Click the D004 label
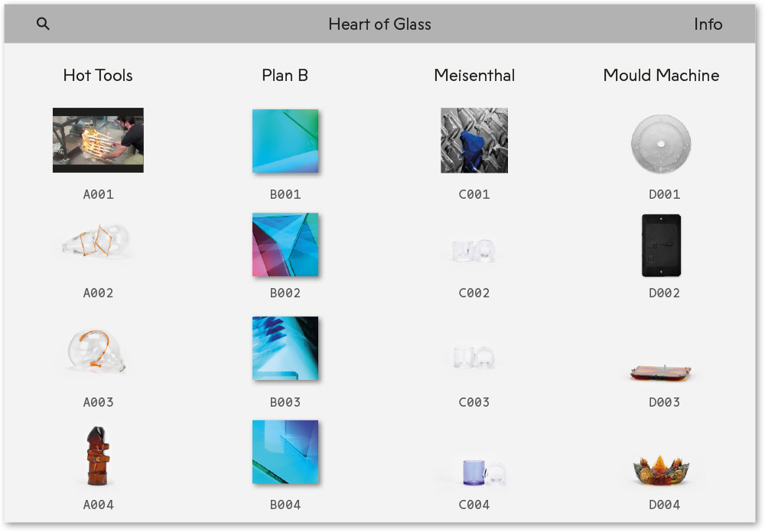765x532 pixels. point(665,504)
